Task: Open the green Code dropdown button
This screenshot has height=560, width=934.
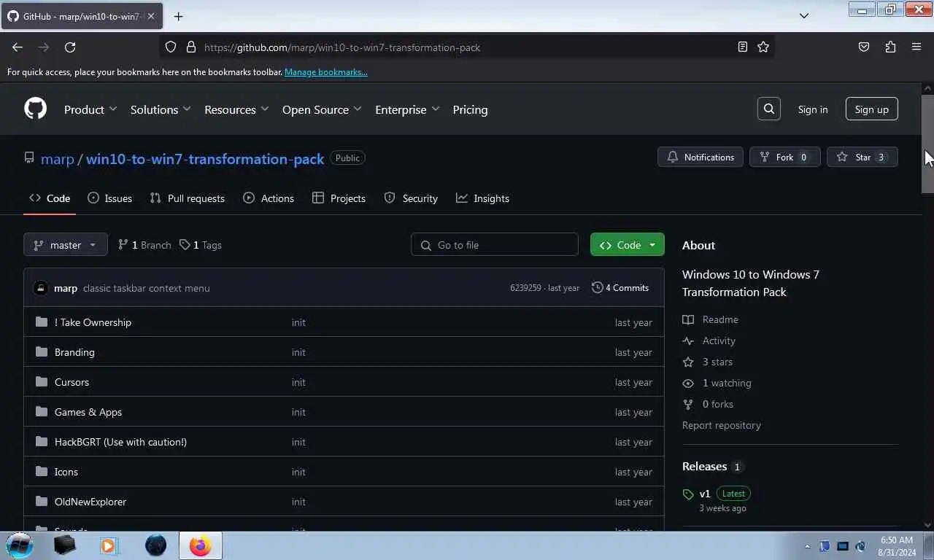Action: 628,245
